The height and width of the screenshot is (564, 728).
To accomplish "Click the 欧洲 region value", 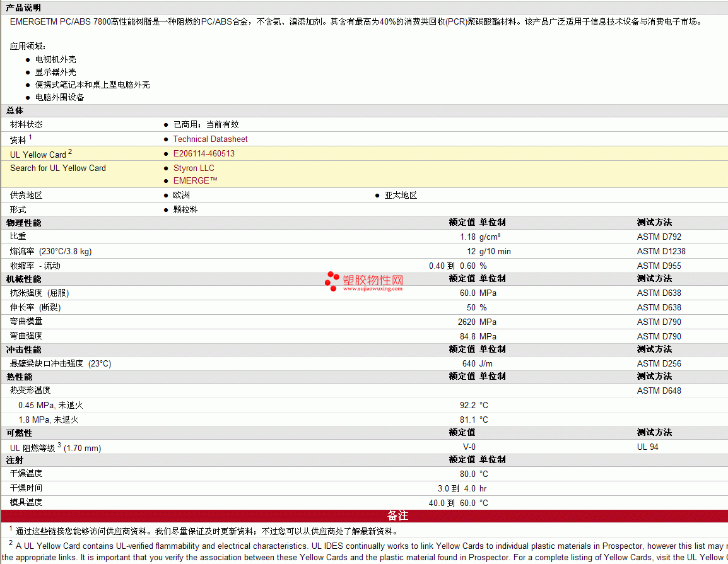I will pos(182,195).
